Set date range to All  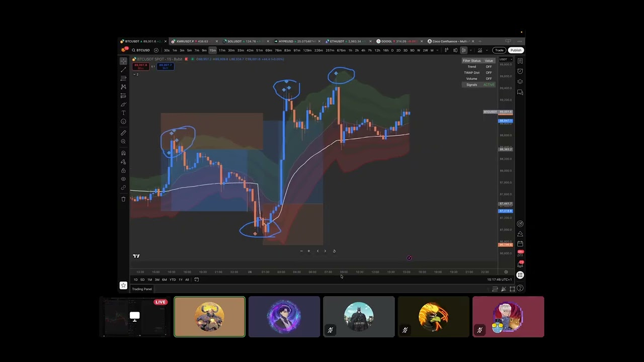tap(187, 280)
